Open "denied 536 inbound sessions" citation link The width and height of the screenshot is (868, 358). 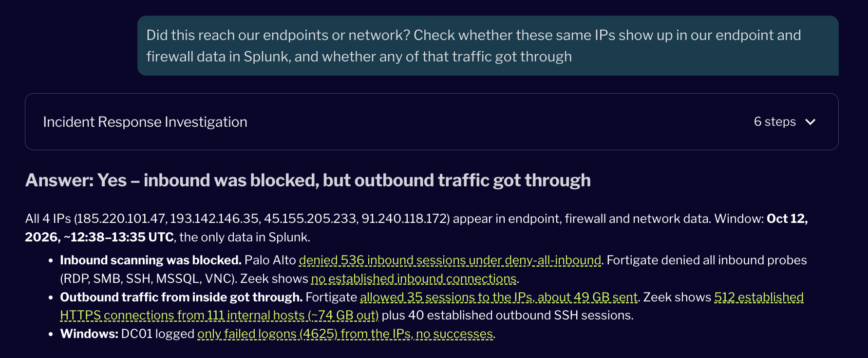click(450, 260)
